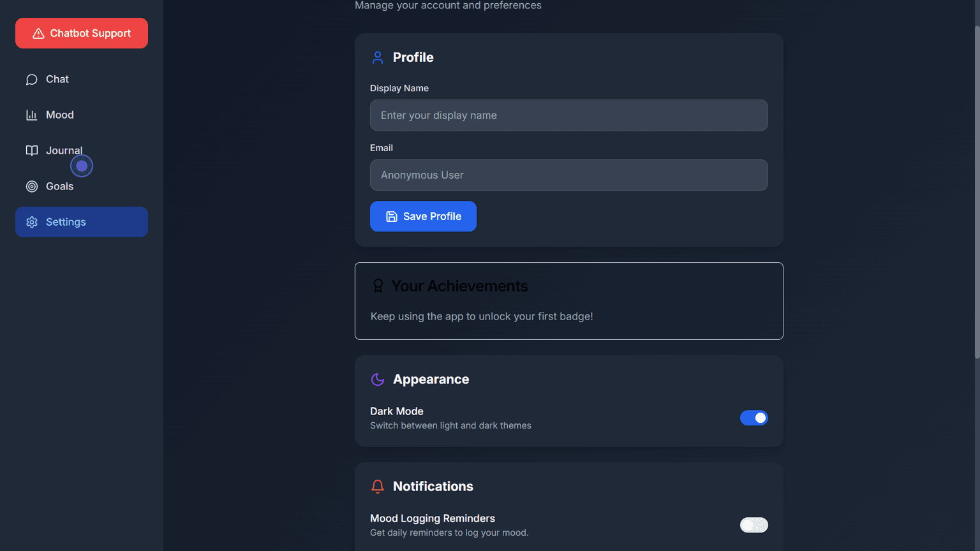Click the 'Your Achievements' heading

459,286
